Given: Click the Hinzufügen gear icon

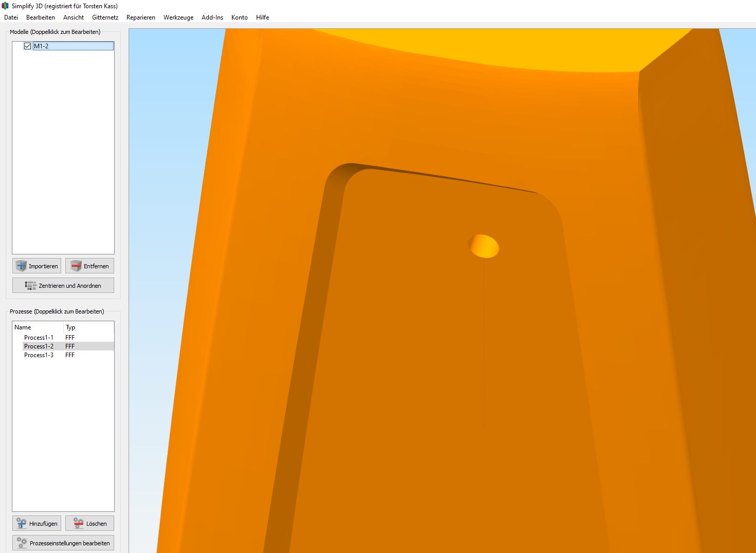Looking at the screenshot, I should pos(21,523).
